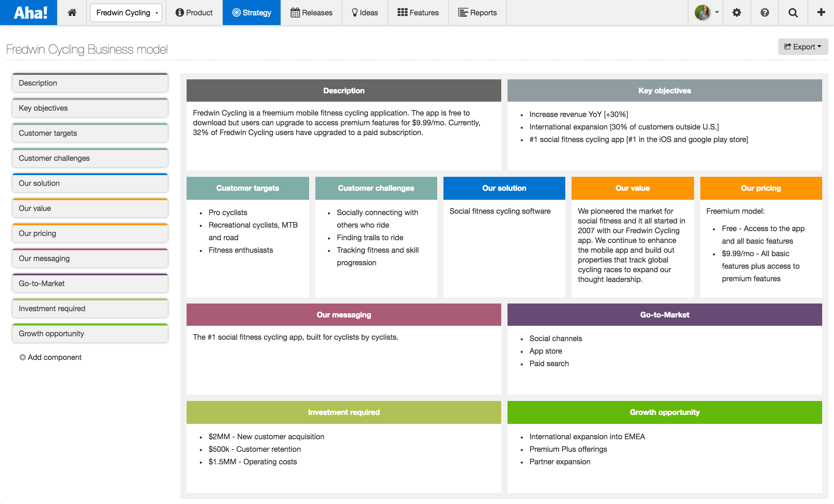Click the Fredwin Cycling Business model title
This screenshot has width=834, height=504.
(x=87, y=49)
